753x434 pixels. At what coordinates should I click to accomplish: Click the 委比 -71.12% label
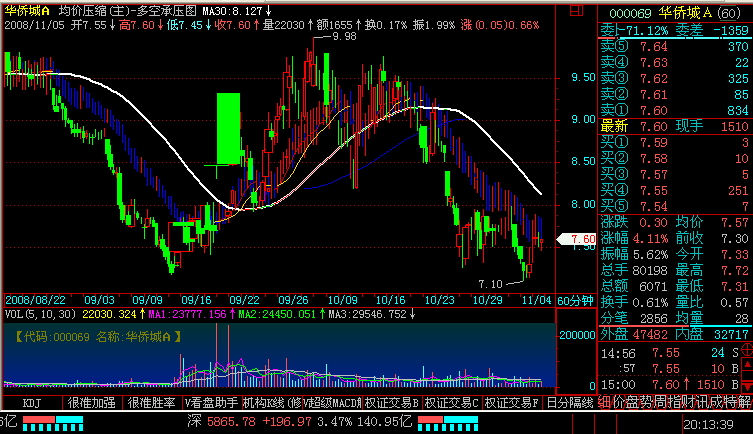[634, 30]
